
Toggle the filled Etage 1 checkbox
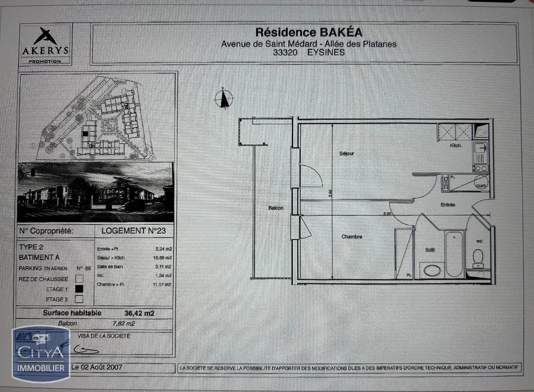click(x=79, y=289)
